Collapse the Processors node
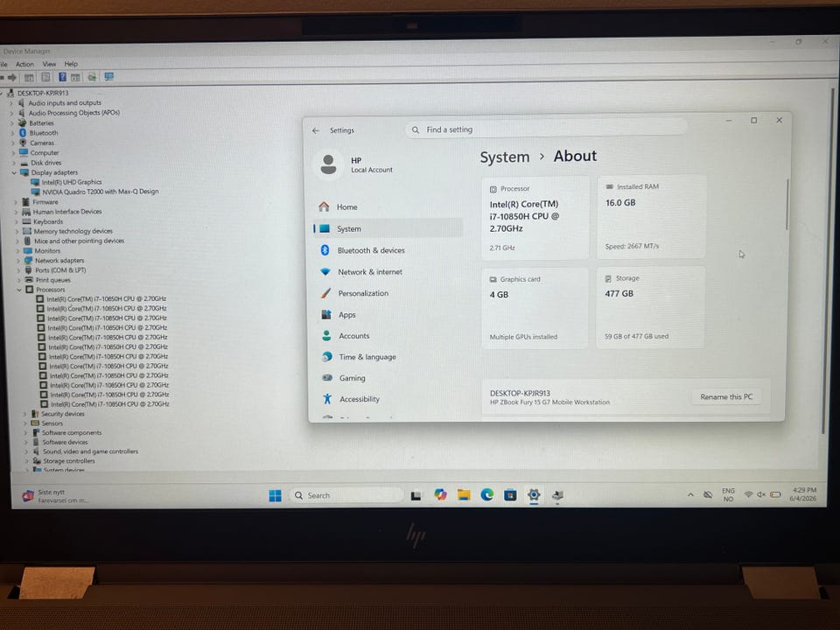The height and width of the screenshot is (630, 840). 19,290
